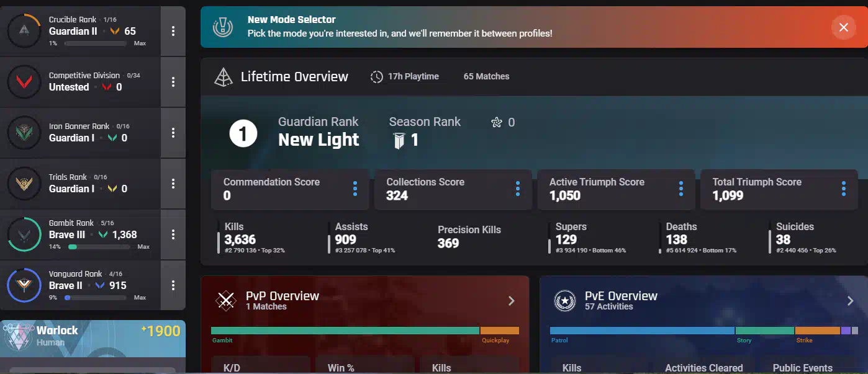Click the PvE Overview Vanguard icon
The height and width of the screenshot is (374, 868).
click(565, 301)
